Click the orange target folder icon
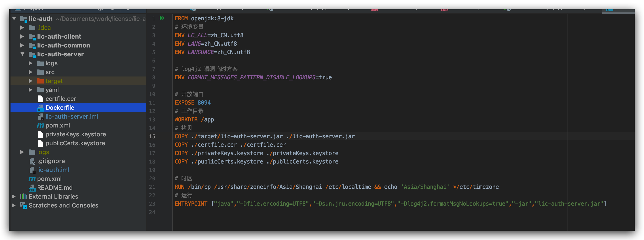The height and width of the screenshot is (240, 644). click(40, 81)
